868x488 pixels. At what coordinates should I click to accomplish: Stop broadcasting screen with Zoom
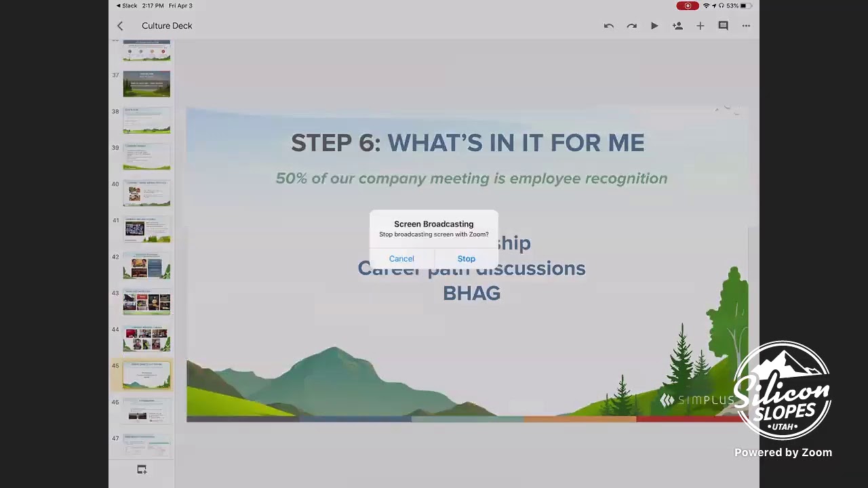[467, 258]
